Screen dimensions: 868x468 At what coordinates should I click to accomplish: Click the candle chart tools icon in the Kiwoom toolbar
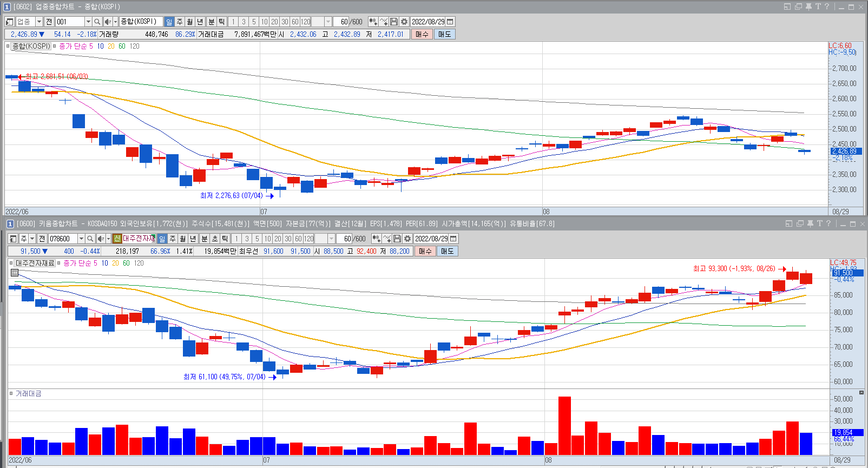click(377, 239)
